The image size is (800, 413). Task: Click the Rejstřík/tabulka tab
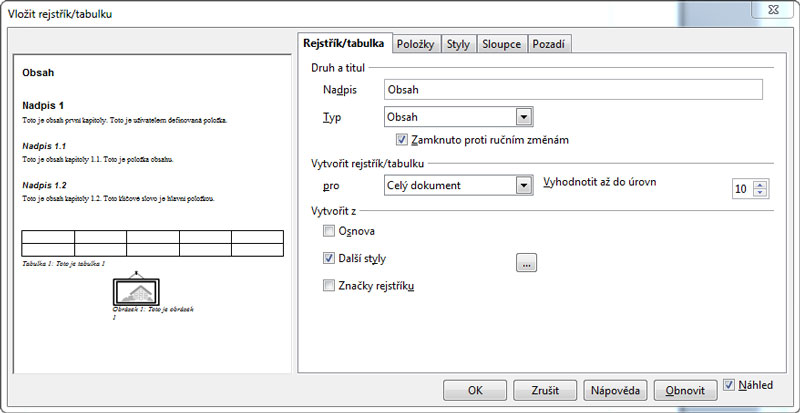point(344,43)
